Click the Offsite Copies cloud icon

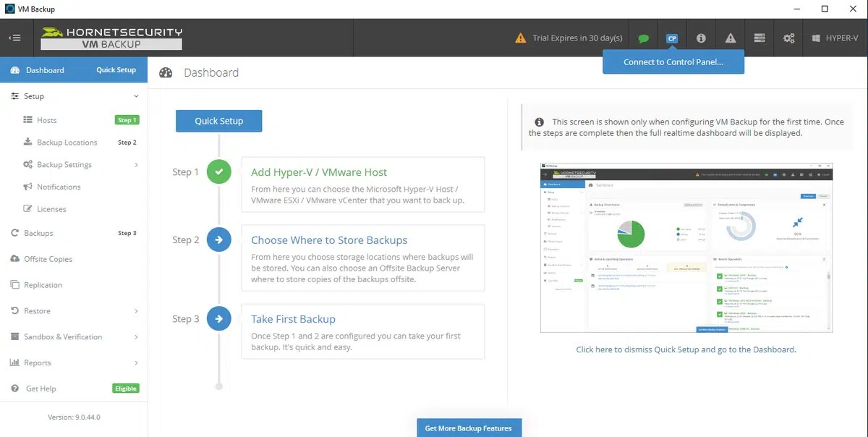(x=15, y=259)
